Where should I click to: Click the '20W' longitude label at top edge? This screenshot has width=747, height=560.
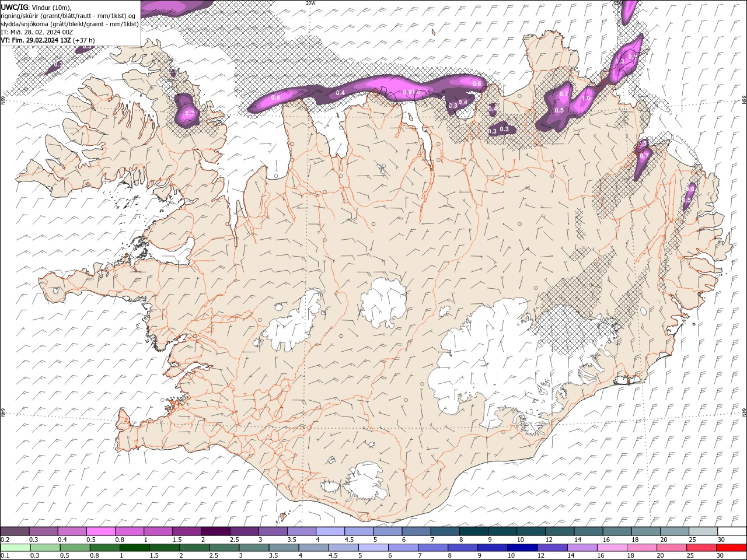point(310,3)
